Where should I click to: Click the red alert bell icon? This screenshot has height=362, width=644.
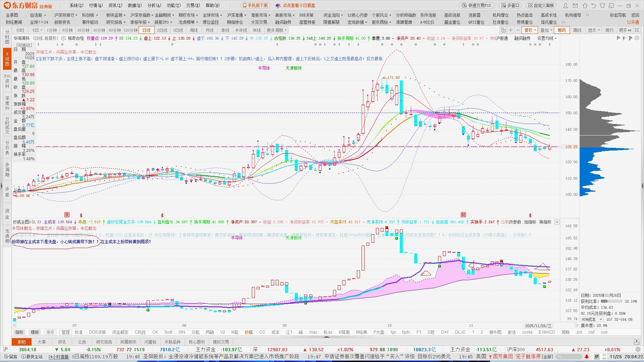[587, 357]
